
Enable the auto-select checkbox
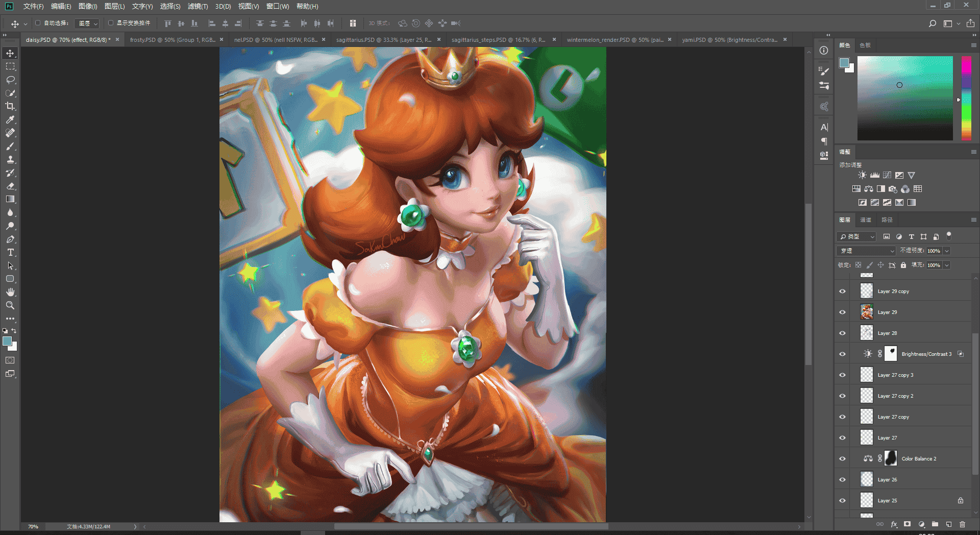(x=38, y=23)
